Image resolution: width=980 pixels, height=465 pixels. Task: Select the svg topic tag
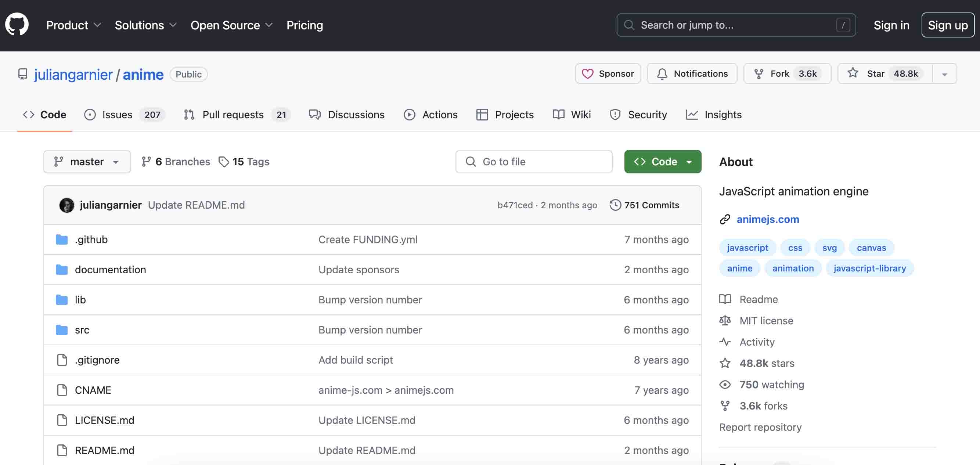[829, 248]
